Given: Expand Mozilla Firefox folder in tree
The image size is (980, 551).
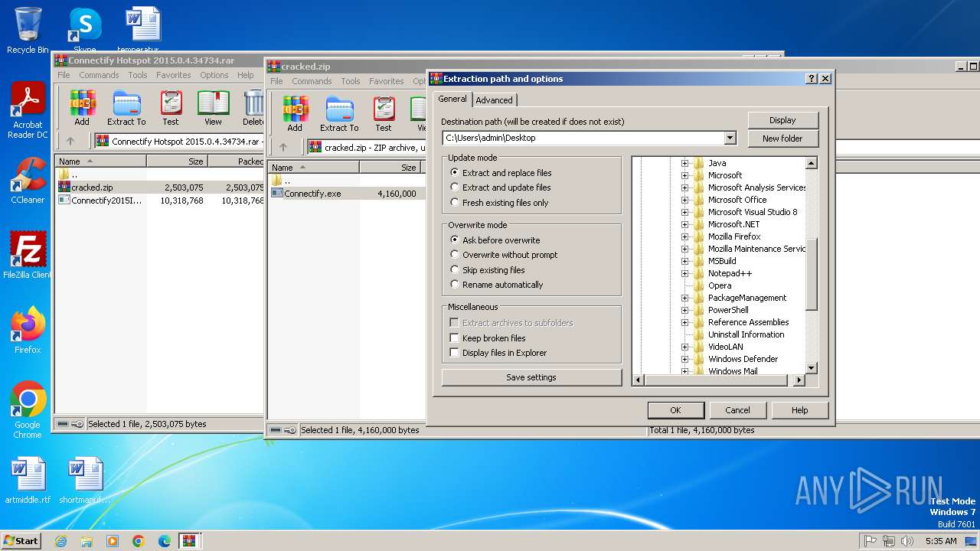Looking at the screenshot, I should (685, 236).
